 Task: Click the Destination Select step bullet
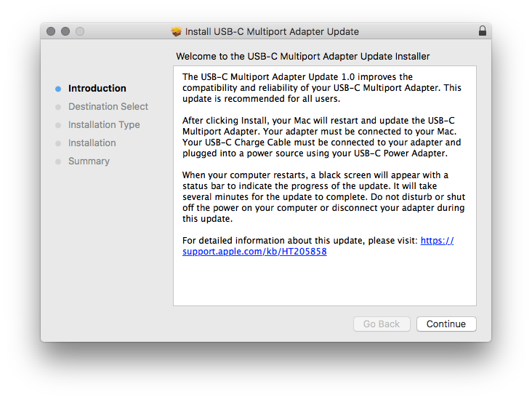pos(58,107)
